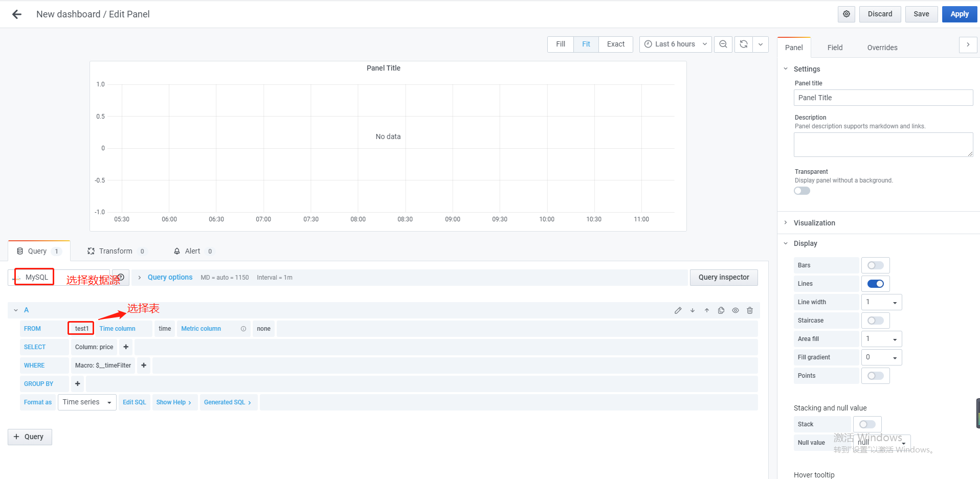Enable the Staircase toggle

coord(876,321)
